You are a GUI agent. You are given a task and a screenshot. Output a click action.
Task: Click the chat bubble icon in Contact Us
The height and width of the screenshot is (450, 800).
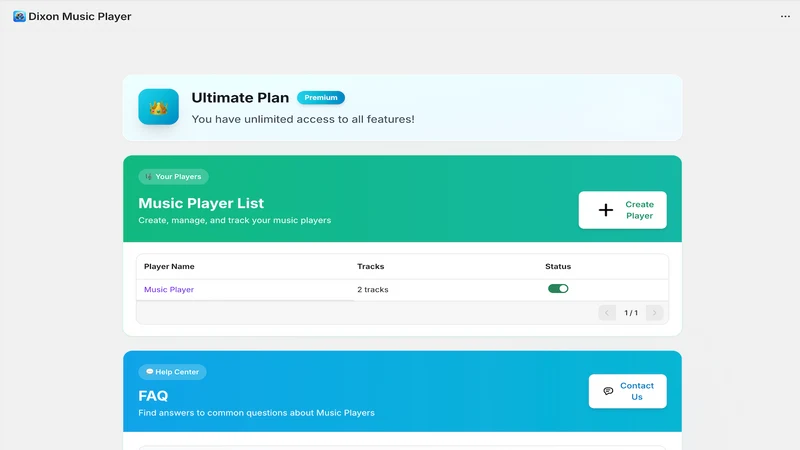[x=608, y=391]
